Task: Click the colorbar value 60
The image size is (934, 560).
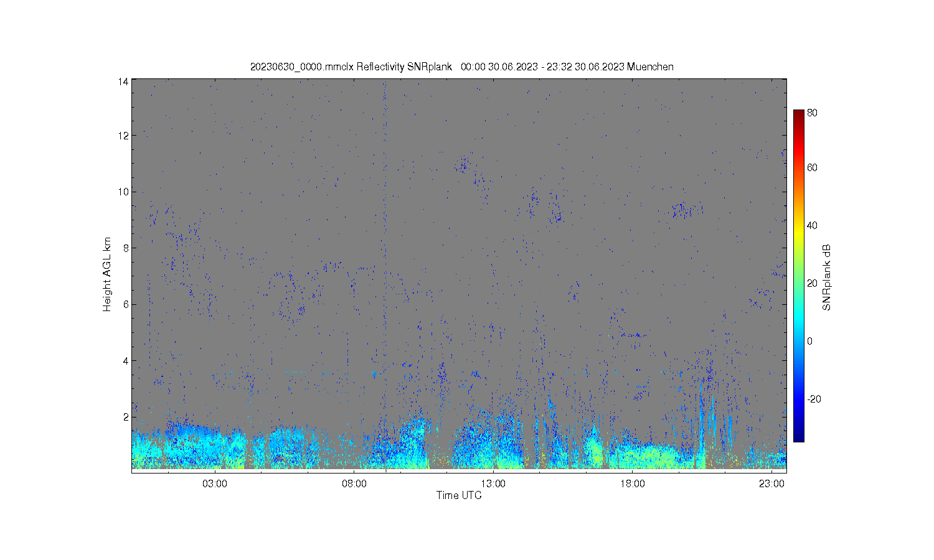Action: (812, 167)
